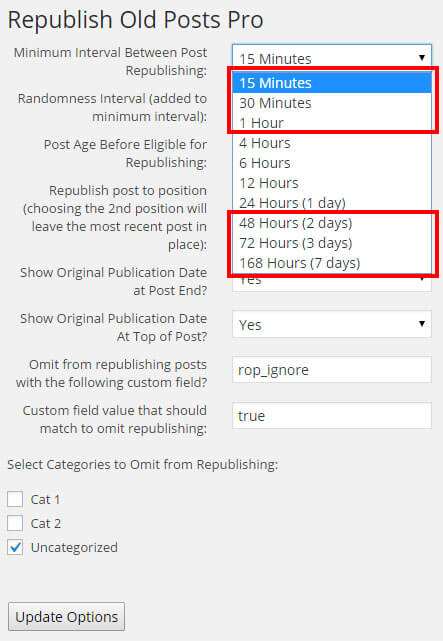Click the custom field value input containing true
Screen dimensions: 443x641
tap(332, 415)
